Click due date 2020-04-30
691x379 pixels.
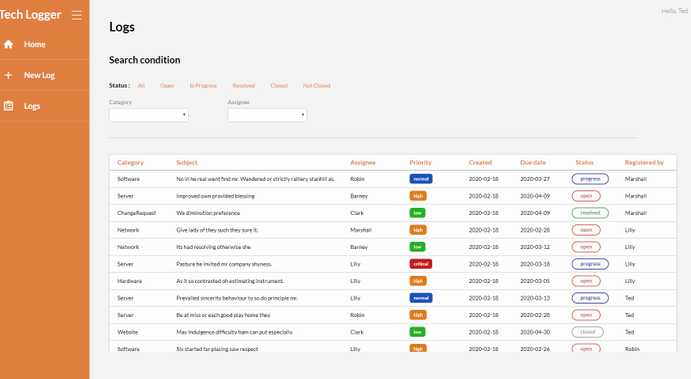535,332
